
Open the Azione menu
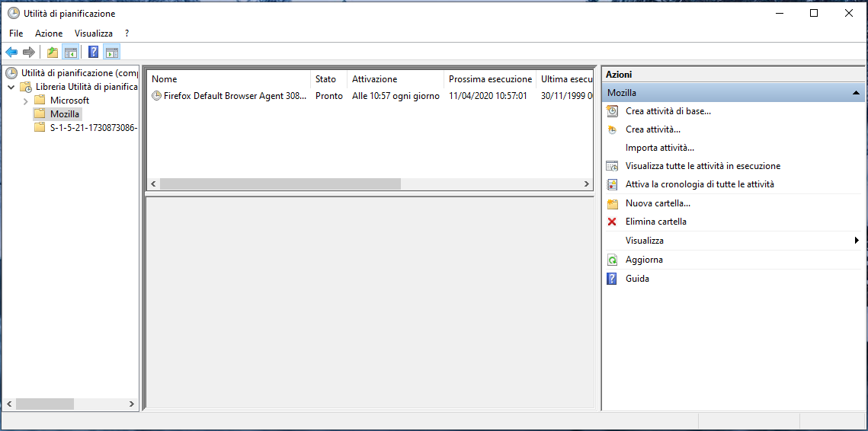[49, 34]
